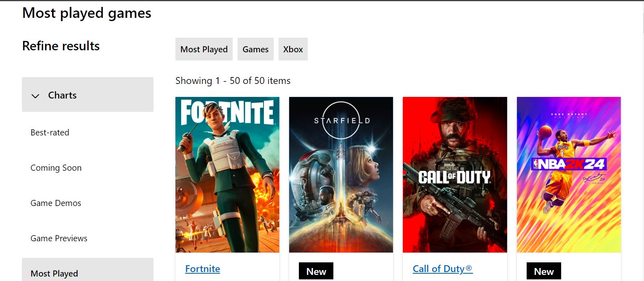This screenshot has width=644, height=281.
Task: Choose the Game Demos filter
Action: click(x=56, y=203)
